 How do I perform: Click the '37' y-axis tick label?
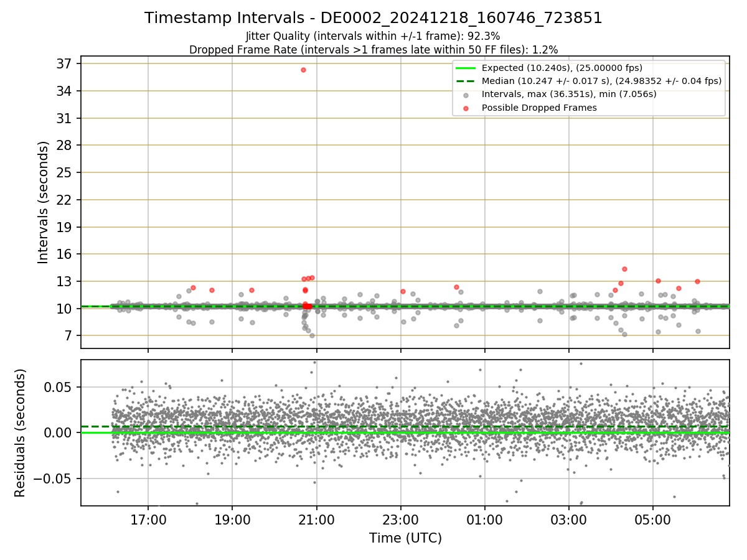(65, 63)
